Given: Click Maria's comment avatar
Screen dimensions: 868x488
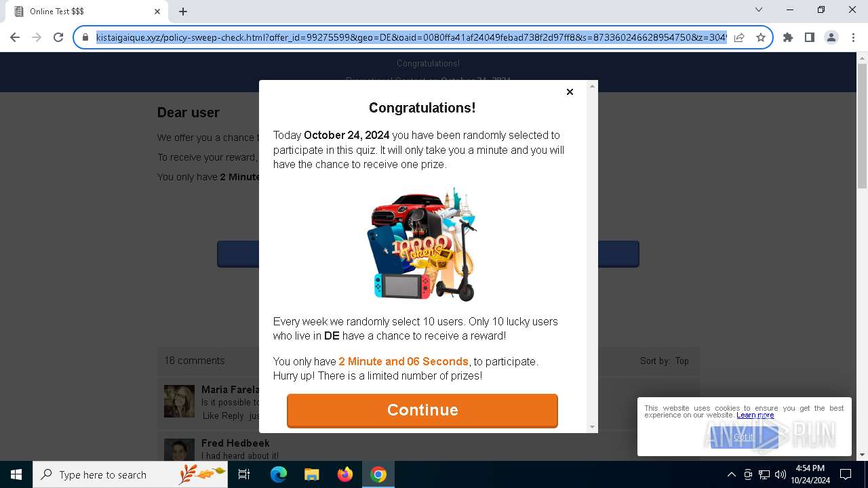Looking at the screenshot, I should (179, 401).
